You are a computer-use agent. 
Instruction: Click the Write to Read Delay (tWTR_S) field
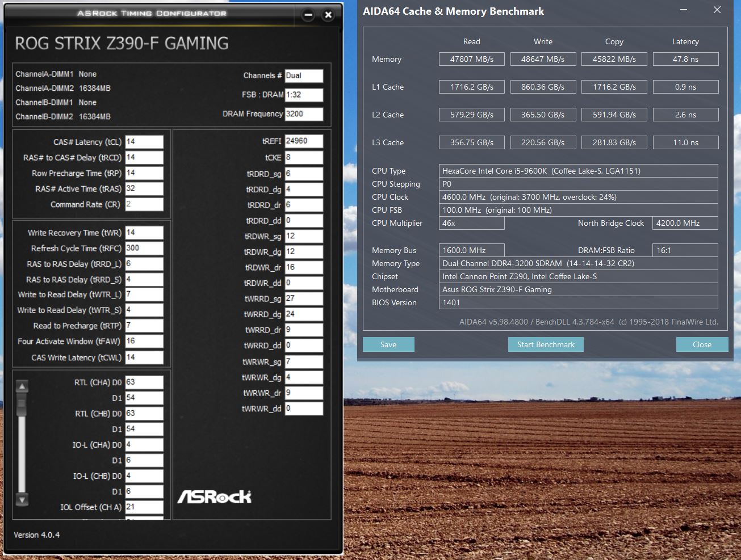click(144, 310)
